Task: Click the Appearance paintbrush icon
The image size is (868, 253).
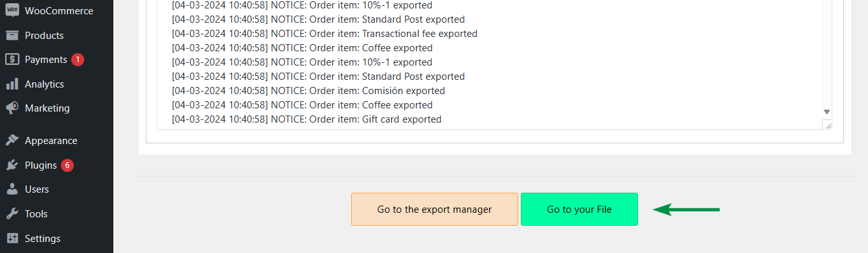Action: point(12,141)
